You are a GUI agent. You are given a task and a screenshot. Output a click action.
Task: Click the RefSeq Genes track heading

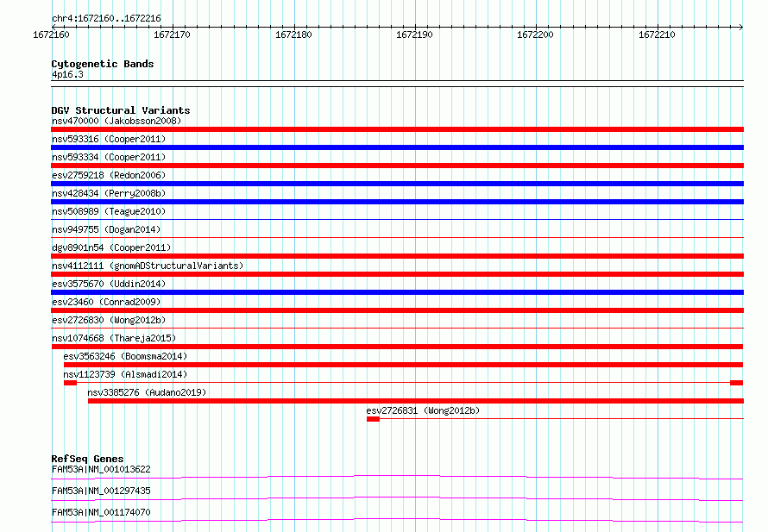(87, 459)
